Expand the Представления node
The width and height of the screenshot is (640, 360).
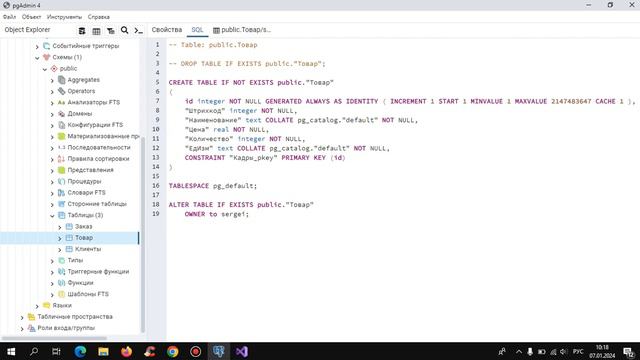52,170
